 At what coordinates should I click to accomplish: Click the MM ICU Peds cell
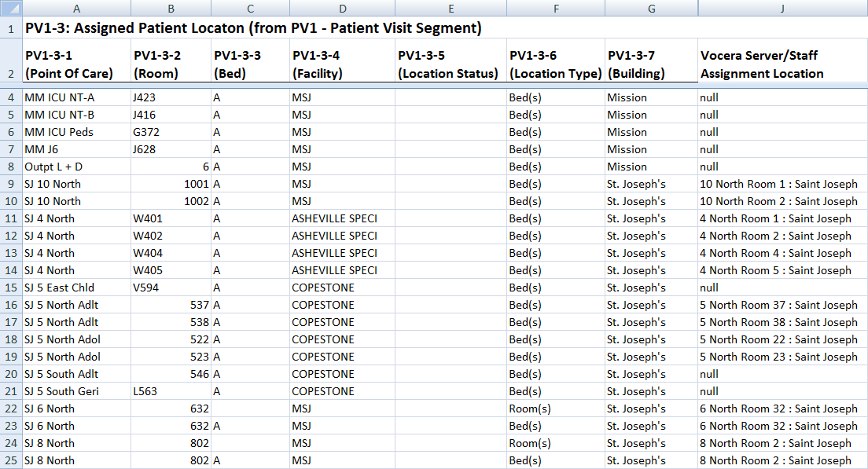[x=76, y=132]
